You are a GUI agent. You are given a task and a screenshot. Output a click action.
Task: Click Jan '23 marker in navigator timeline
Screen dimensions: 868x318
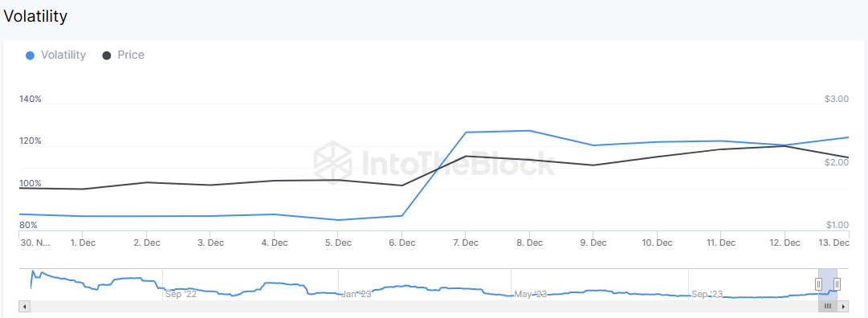point(357,294)
